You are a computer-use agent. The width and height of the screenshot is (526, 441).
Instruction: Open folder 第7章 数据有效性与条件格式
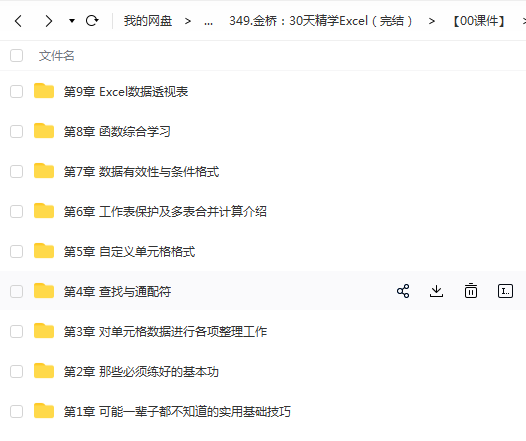point(142,172)
